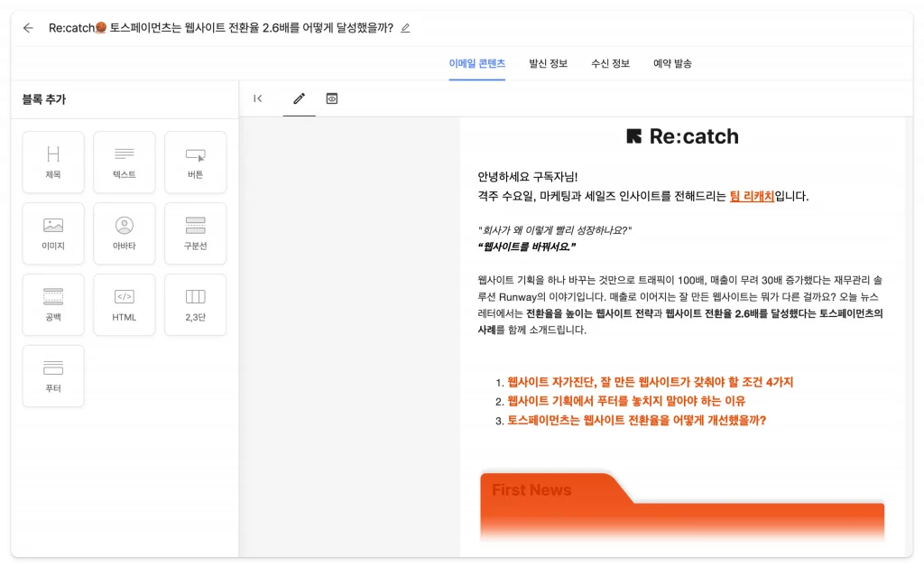Edit the subject with the pencil icon
The width and height of the screenshot is (924, 568).
click(x=405, y=28)
